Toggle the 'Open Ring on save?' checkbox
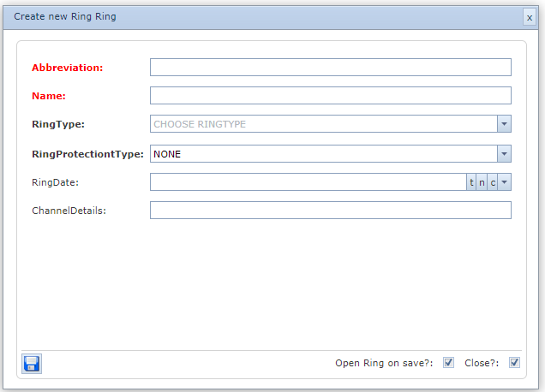Viewport: 545px width, 392px height. click(448, 363)
